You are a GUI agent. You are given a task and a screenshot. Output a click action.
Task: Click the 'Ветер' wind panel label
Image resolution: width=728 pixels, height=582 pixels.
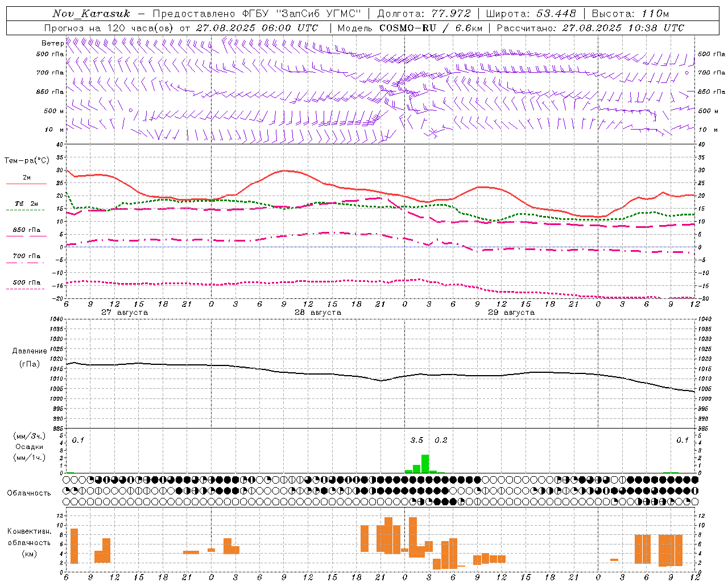[52, 43]
